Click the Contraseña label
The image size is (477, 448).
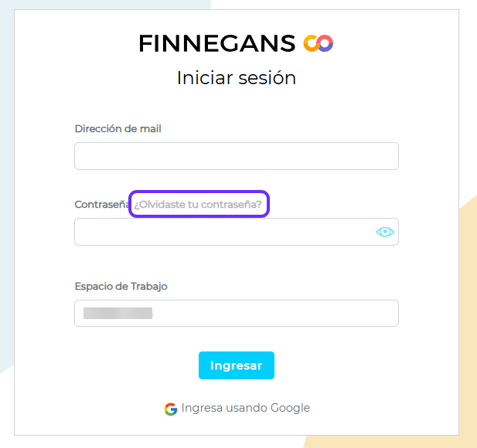click(102, 205)
